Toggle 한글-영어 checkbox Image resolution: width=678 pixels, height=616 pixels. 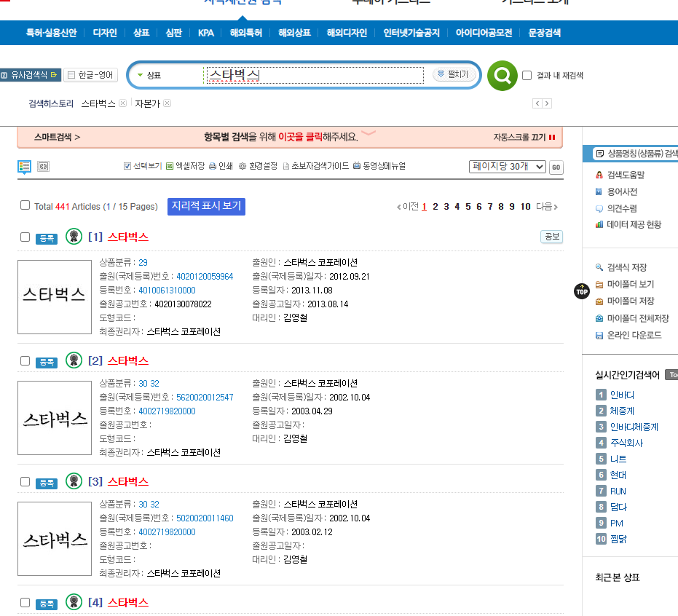click(71, 75)
